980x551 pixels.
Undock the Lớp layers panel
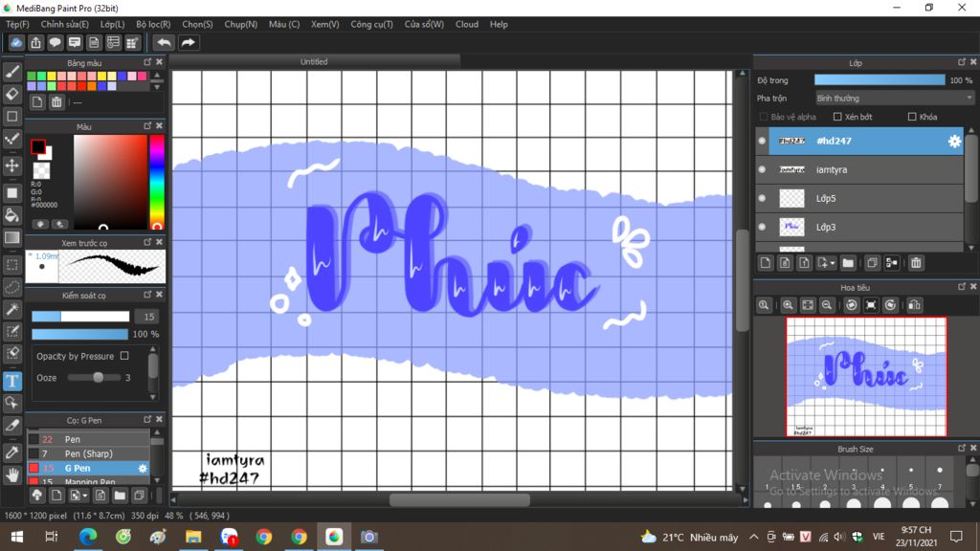pyautogui.click(x=961, y=62)
